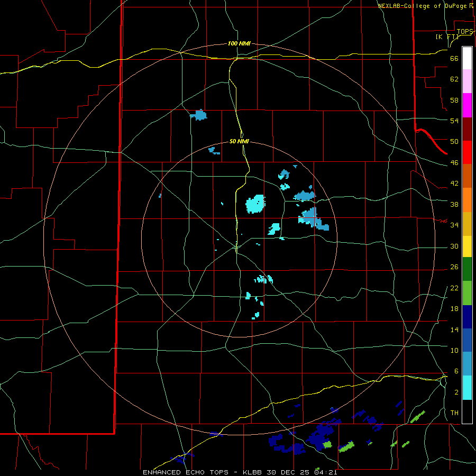Click the "10" legend value

point(454,350)
